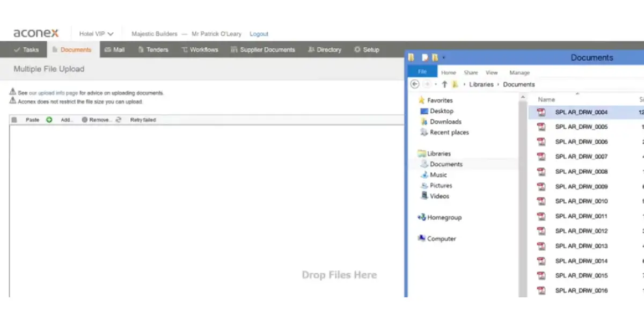Open the Hotel VIP project dropdown
644x322 pixels.
click(x=96, y=34)
